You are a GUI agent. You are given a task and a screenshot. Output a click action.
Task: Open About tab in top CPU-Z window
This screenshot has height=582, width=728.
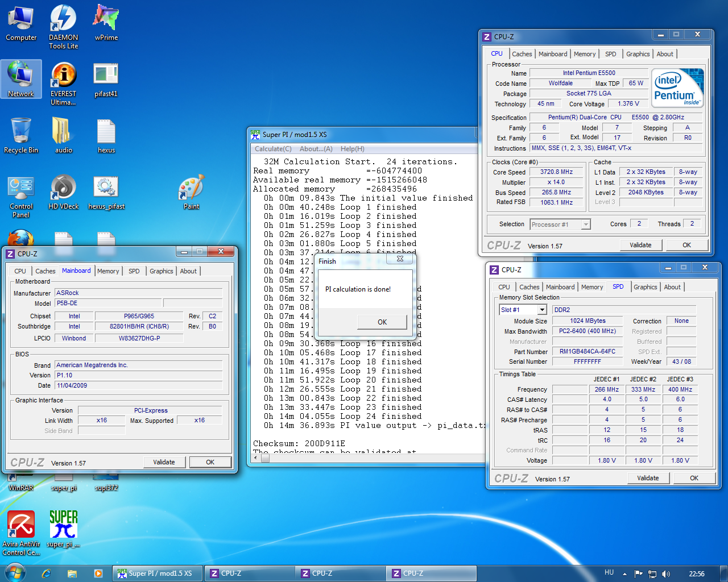click(665, 54)
